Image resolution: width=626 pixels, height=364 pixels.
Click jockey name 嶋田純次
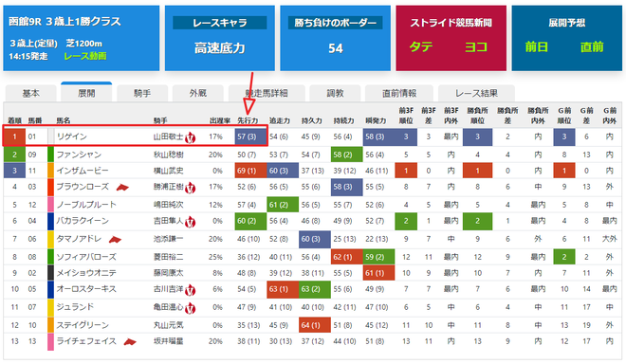169,205
